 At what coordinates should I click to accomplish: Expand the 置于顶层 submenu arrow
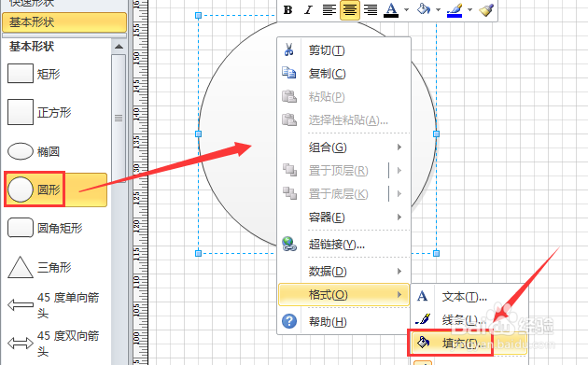(399, 171)
